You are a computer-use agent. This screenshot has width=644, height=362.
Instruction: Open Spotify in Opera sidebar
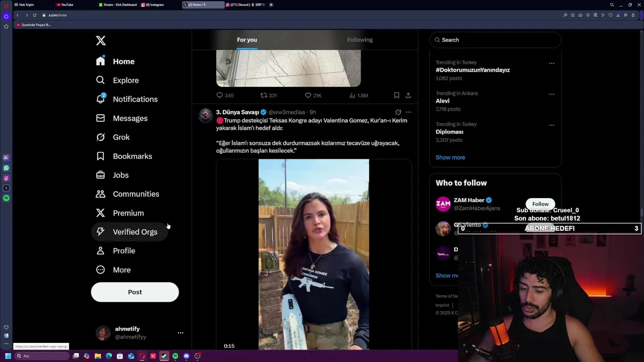pyautogui.click(x=6, y=198)
